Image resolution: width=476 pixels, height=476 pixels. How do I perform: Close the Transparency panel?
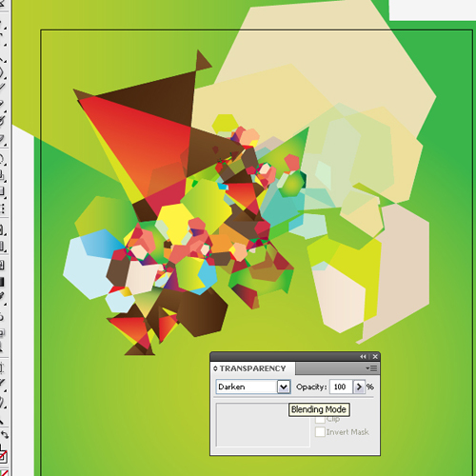(375, 357)
